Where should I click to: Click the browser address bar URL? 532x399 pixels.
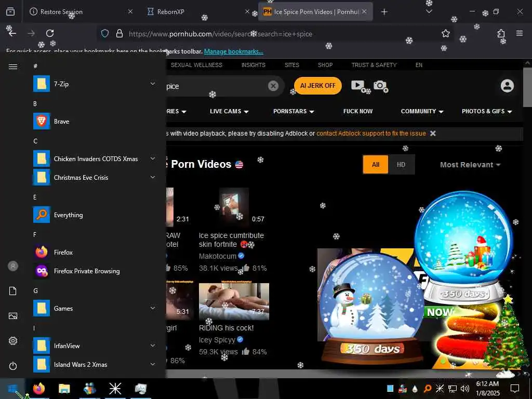[x=220, y=34]
